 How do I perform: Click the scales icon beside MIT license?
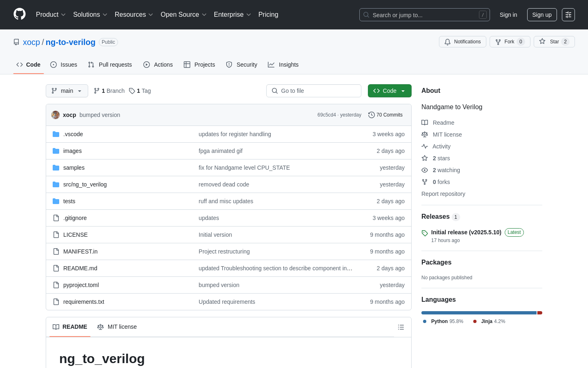click(425, 135)
